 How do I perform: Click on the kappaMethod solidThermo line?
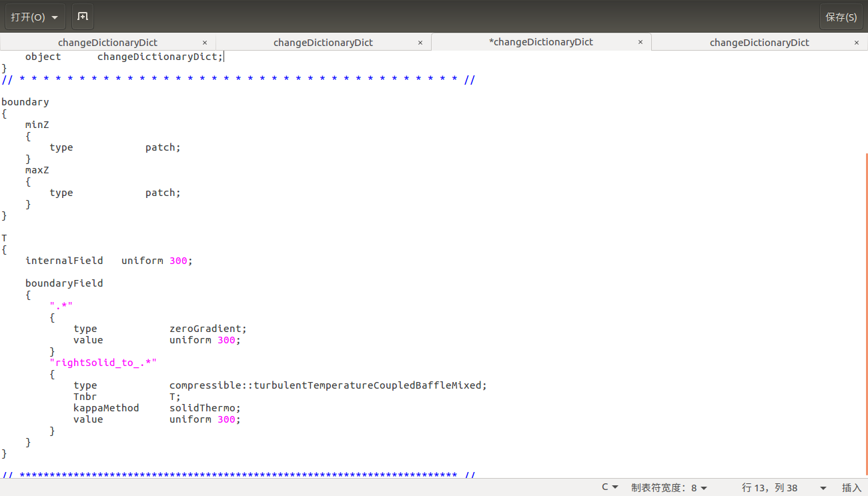point(156,408)
